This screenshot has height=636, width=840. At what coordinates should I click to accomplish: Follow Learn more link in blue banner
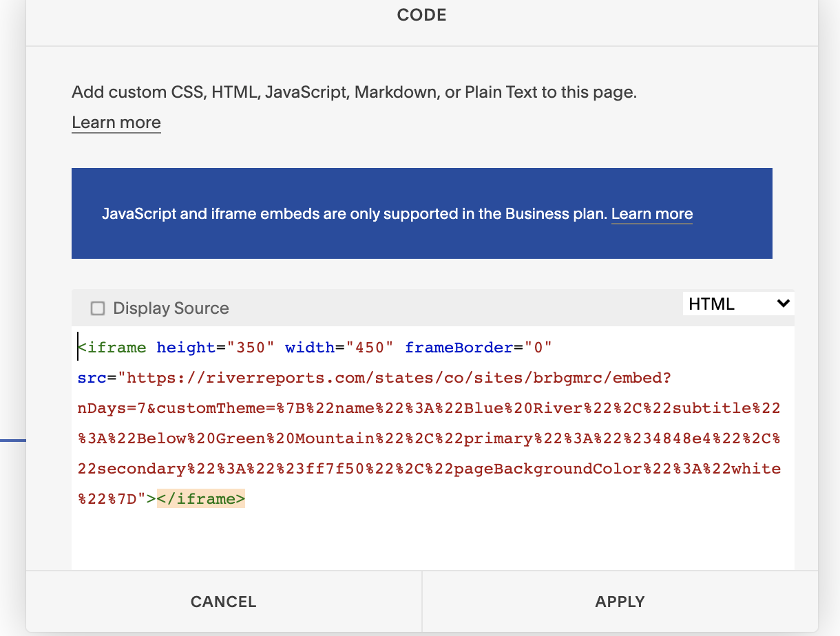point(651,214)
